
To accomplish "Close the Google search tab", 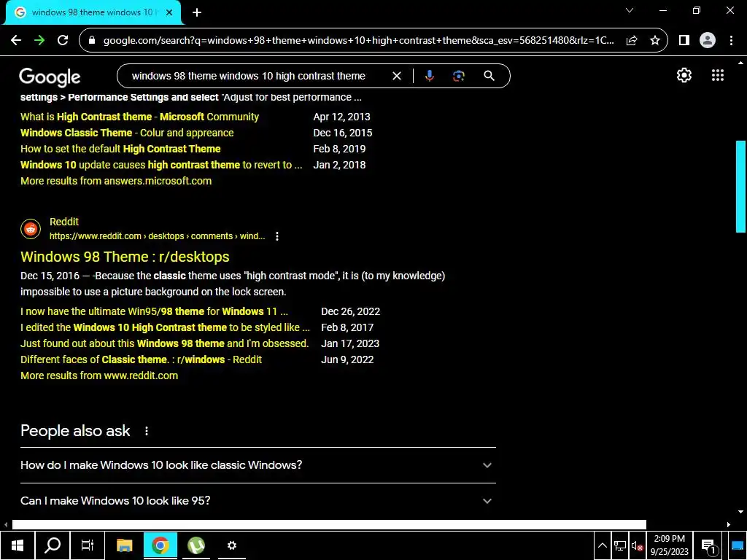I will (169, 12).
